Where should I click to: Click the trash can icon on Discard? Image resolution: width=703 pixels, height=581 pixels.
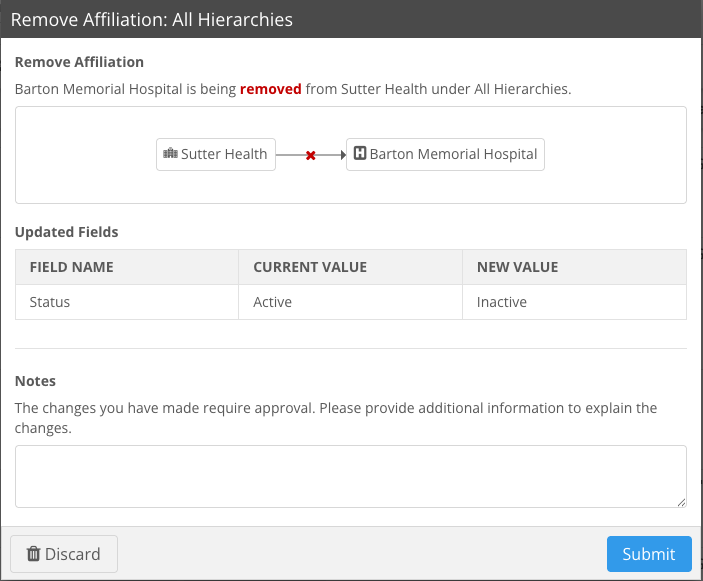(x=33, y=554)
